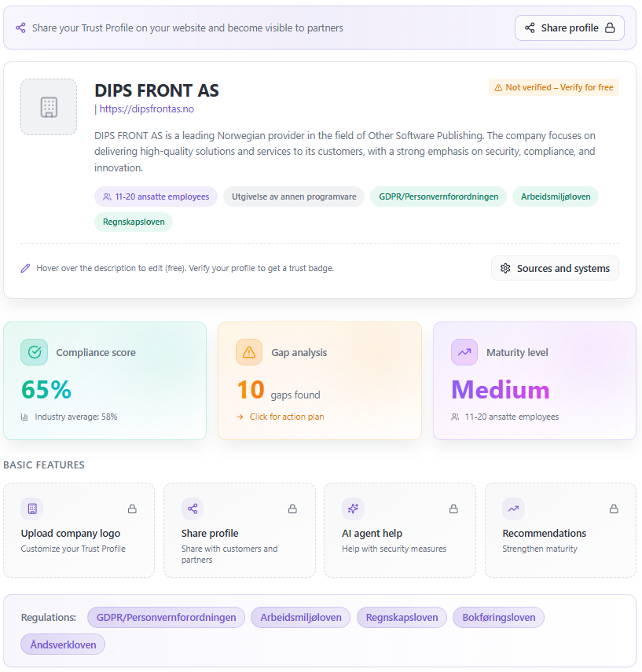This screenshot has height=672, width=642.
Task: Click the gear icon in Sources and systems
Action: coord(505,268)
